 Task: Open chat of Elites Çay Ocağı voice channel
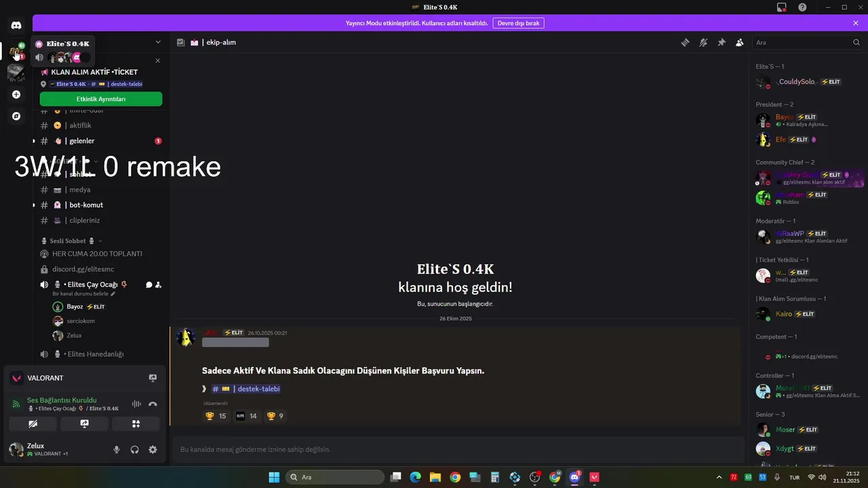coord(149,285)
